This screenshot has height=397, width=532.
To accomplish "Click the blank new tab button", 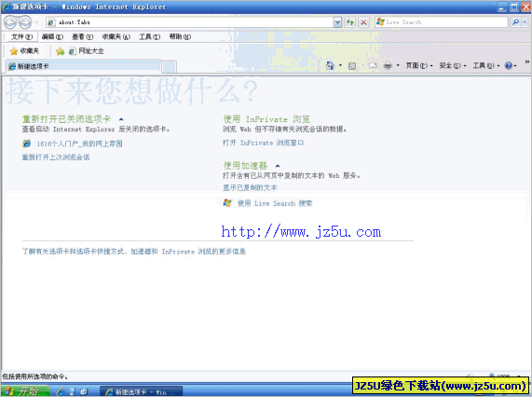I will (169, 66).
